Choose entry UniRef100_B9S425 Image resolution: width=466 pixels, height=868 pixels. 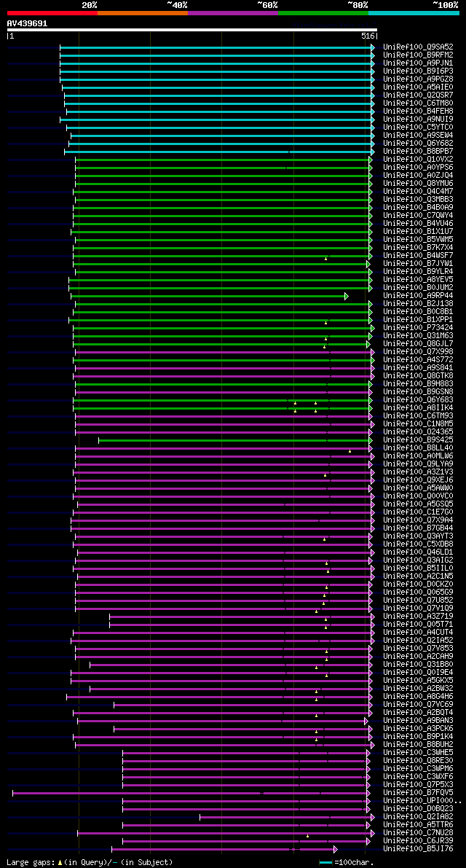[x=418, y=440]
